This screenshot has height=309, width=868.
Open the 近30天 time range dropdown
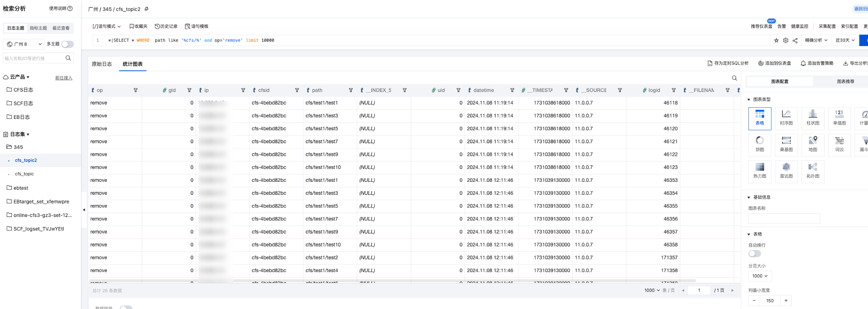pos(845,40)
